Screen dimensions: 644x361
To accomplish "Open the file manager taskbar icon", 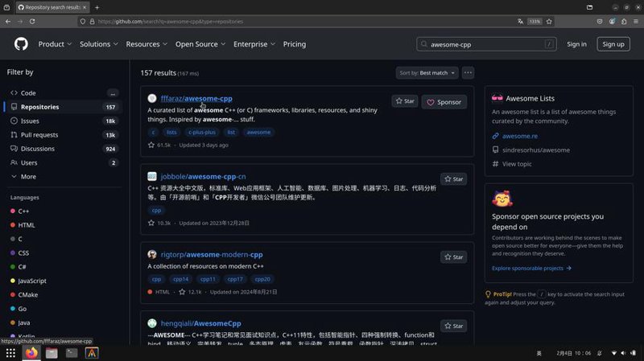I will (52, 353).
